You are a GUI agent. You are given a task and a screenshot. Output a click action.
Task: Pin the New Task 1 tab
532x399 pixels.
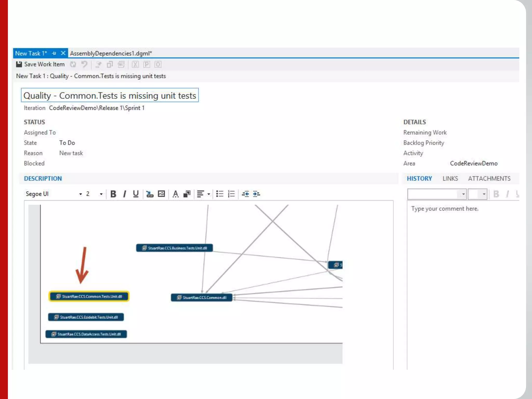(54, 53)
